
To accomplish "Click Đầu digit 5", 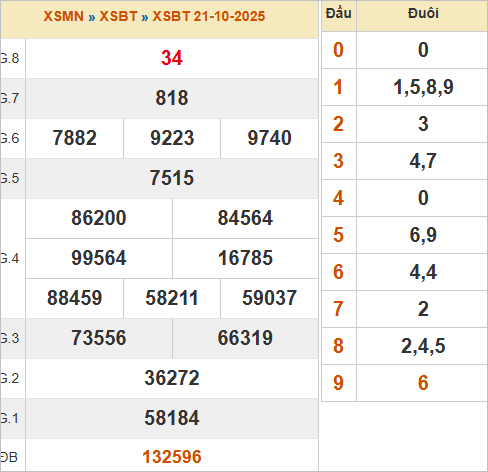I will 338,235.
